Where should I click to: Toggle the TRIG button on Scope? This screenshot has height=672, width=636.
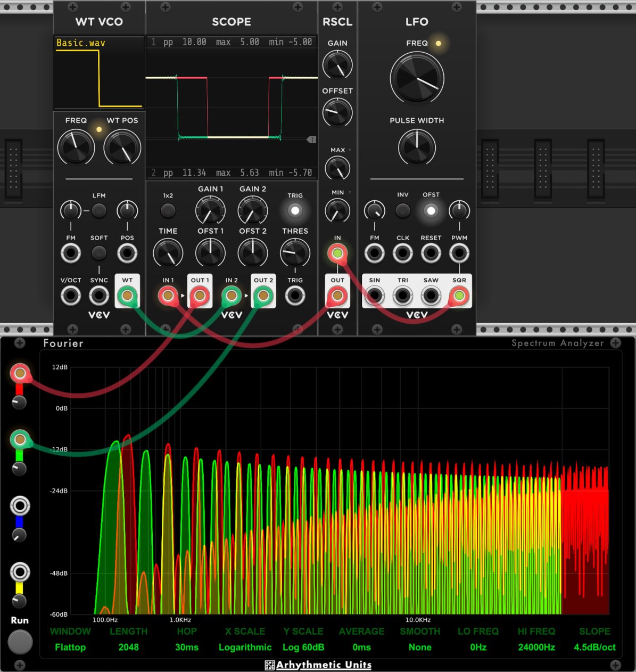coord(295,211)
